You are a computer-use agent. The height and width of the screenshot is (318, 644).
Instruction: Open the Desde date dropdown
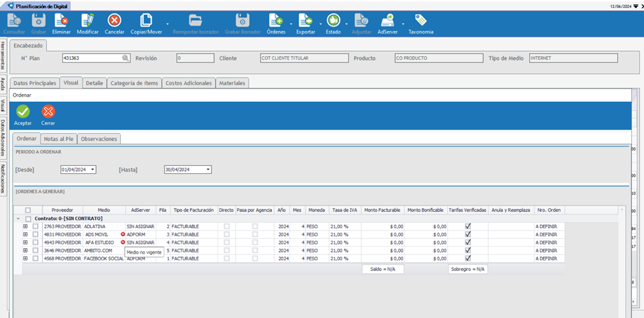coord(93,170)
